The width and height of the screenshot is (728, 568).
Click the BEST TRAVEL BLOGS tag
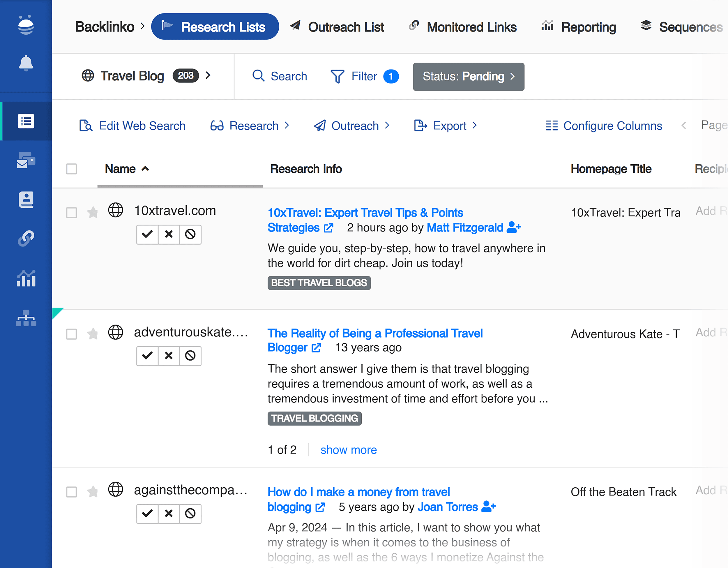pos(319,283)
